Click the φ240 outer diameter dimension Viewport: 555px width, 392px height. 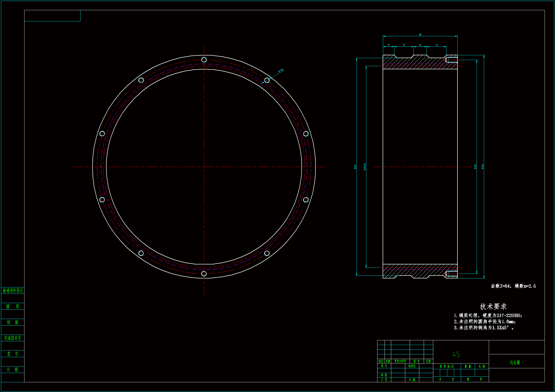482,167
